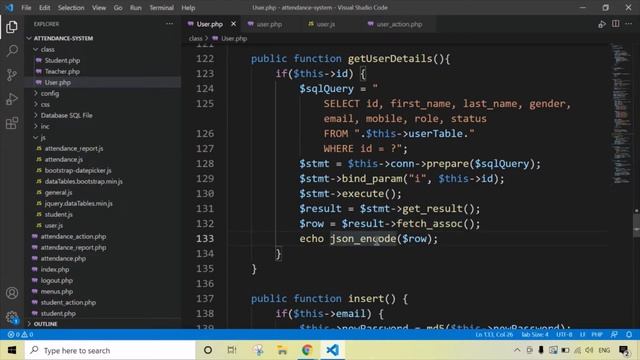
Task: Open Explorer panel more actions ellipsis
Action: click(x=169, y=24)
